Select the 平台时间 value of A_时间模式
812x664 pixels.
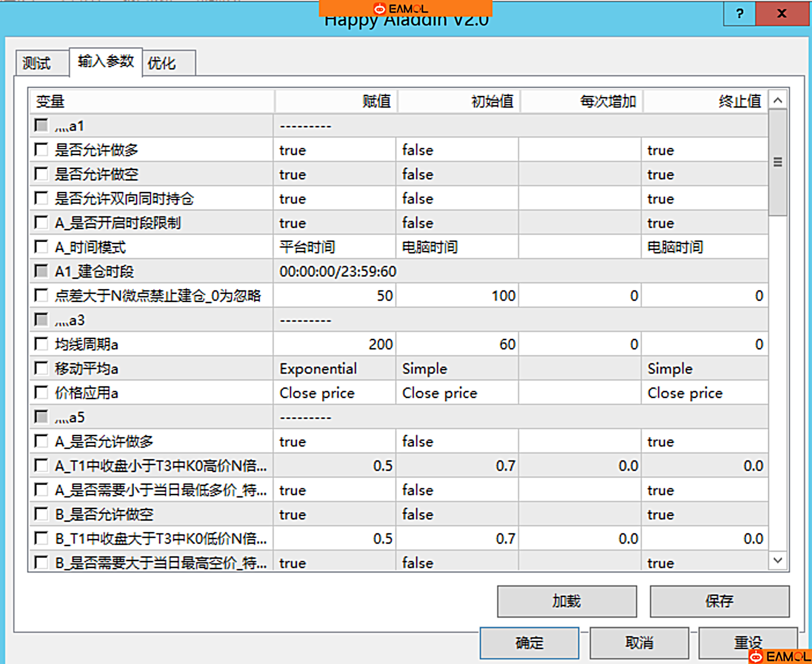pos(335,247)
